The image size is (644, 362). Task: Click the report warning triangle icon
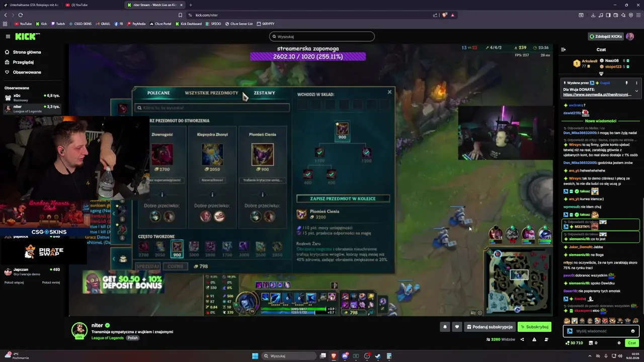pos(534,339)
